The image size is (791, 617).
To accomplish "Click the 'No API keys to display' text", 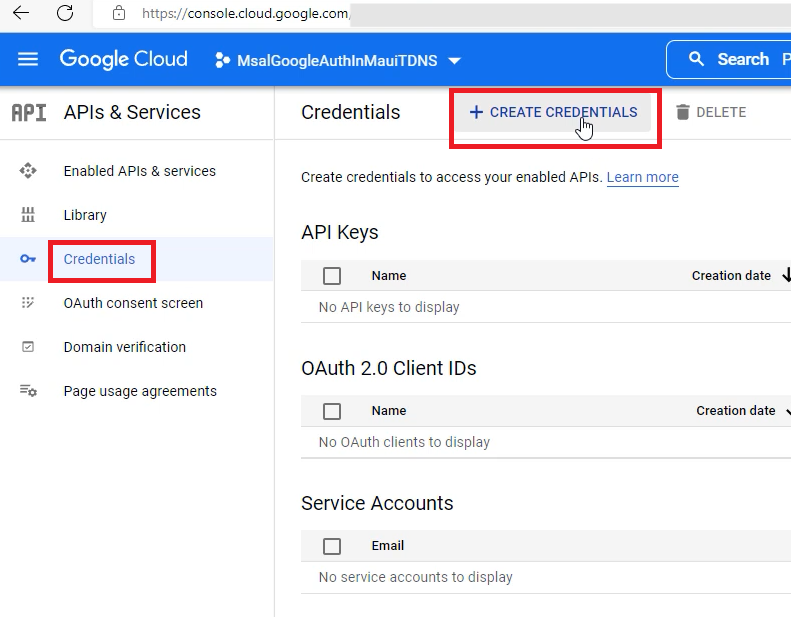I will [389, 307].
